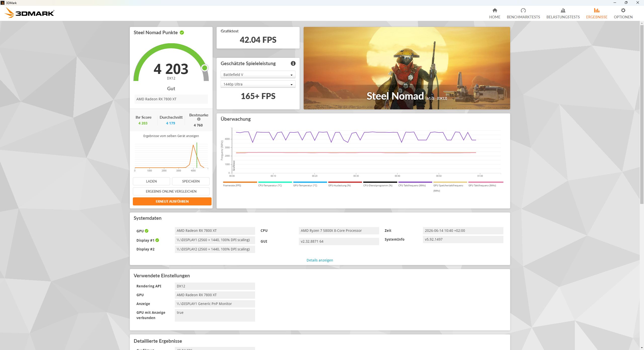Screen dimensions: 644x350
Task: Open the Battlefield V game dropdown
Action: coord(258,75)
